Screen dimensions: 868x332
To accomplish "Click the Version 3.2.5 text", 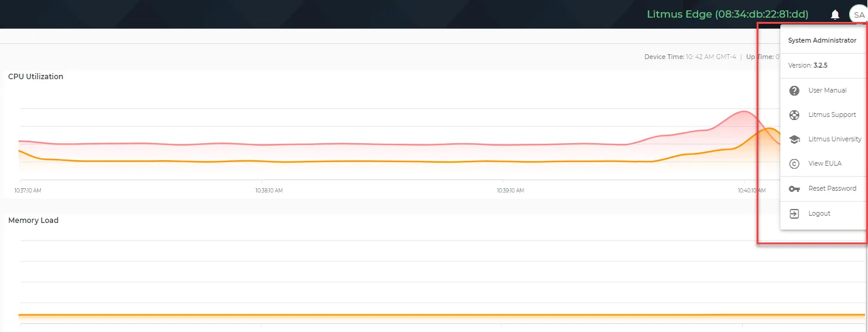I will [808, 65].
